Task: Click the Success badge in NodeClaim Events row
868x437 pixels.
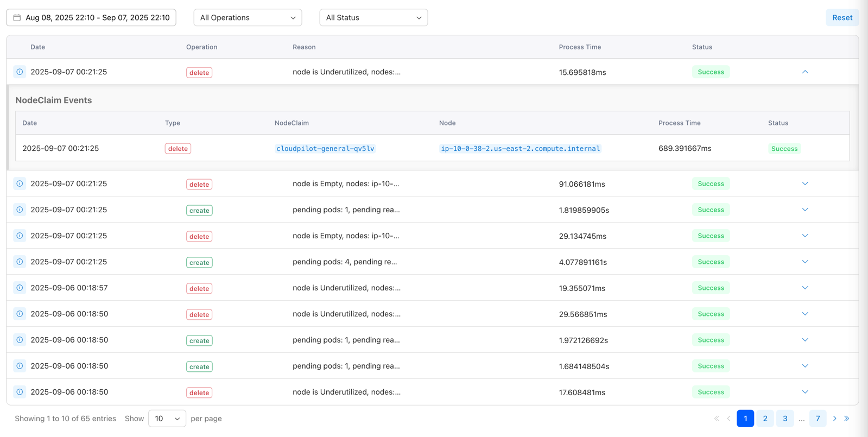Action: click(x=784, y=148)
